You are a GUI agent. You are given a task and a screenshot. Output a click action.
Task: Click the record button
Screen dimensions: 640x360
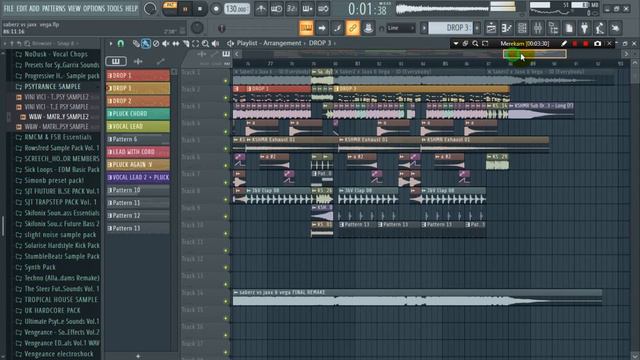216,9
